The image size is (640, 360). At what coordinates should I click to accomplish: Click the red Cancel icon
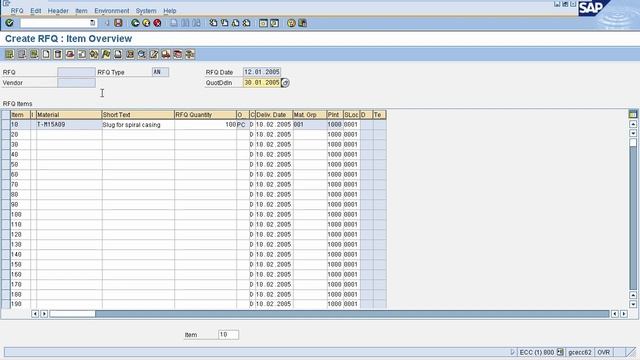(157, 23)
